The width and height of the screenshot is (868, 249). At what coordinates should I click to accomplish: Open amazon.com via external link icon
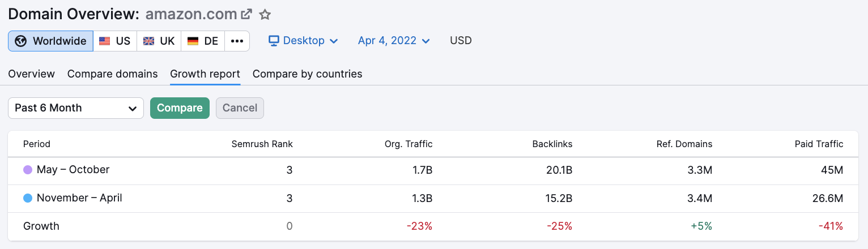(246, 14)
